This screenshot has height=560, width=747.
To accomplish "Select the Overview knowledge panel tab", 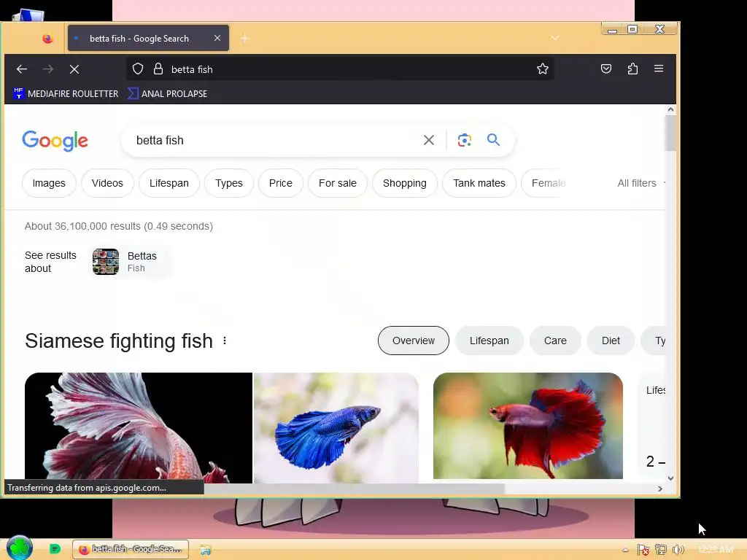I will point(414,341).
